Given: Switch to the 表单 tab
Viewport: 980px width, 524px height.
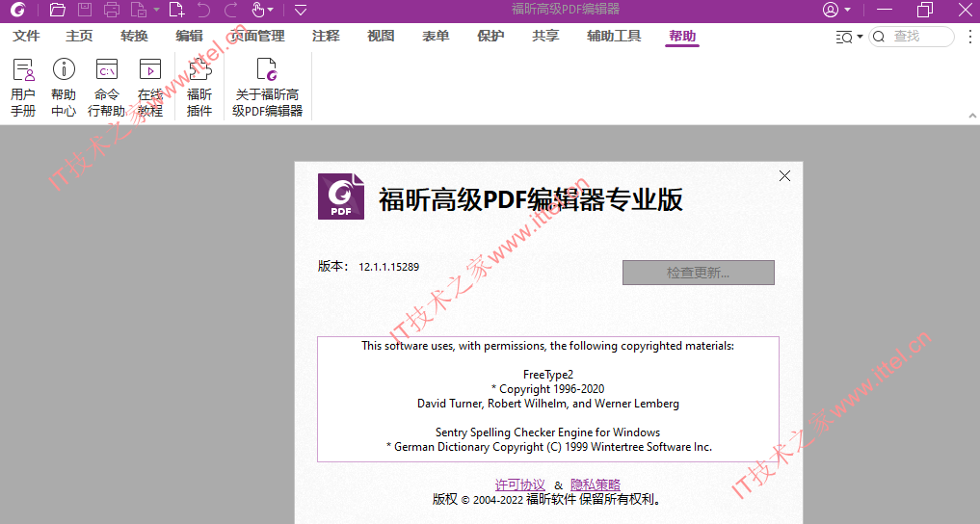Looking at the screenshot, I should 436,37.
